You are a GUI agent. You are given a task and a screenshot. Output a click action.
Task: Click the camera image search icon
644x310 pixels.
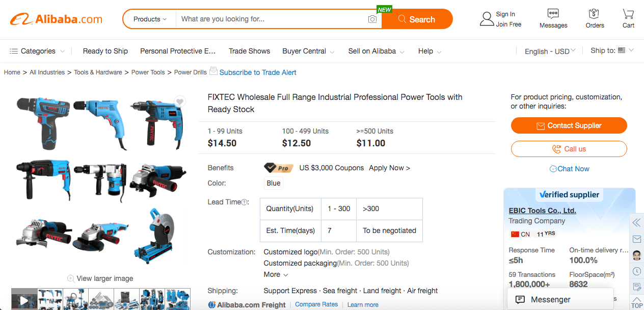click(372, 19)
